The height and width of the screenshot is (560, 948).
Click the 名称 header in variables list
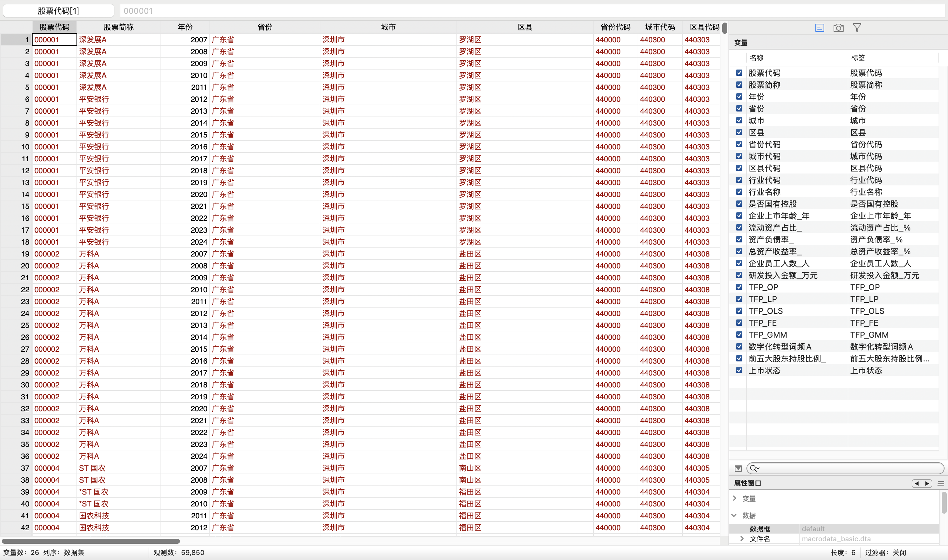(x=756, y=58)
